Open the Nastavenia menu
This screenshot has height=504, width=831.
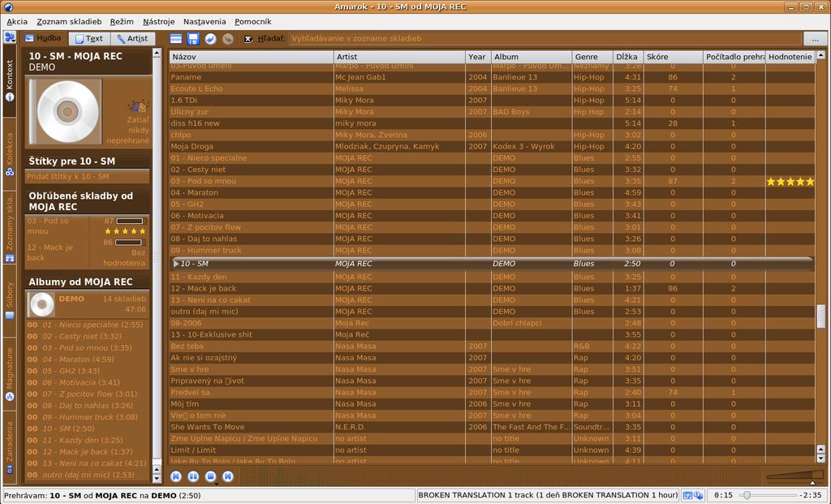pyautogui.click(x=205, y=22)
